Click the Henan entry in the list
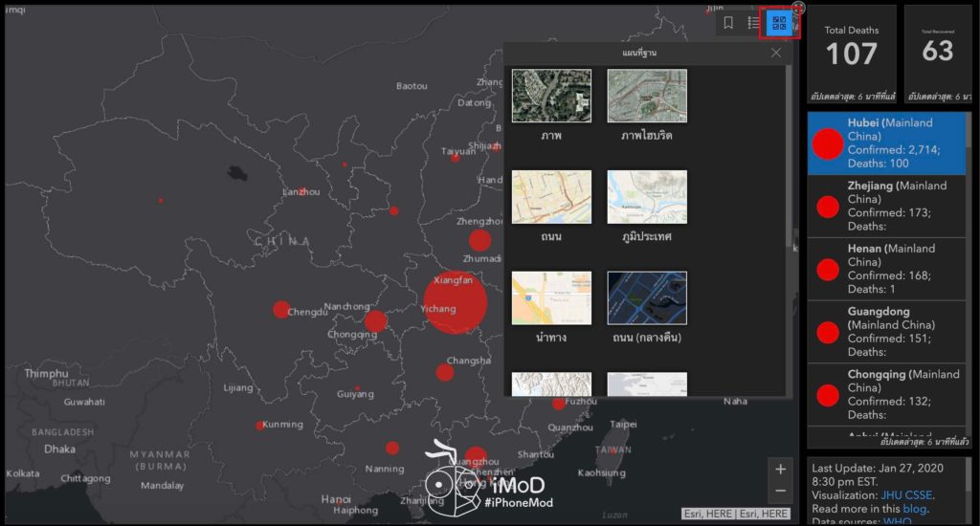 (886, 270)
